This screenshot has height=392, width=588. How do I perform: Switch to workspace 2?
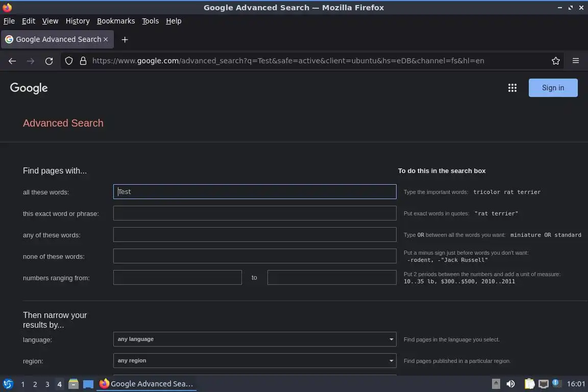[x=35, y=384]
